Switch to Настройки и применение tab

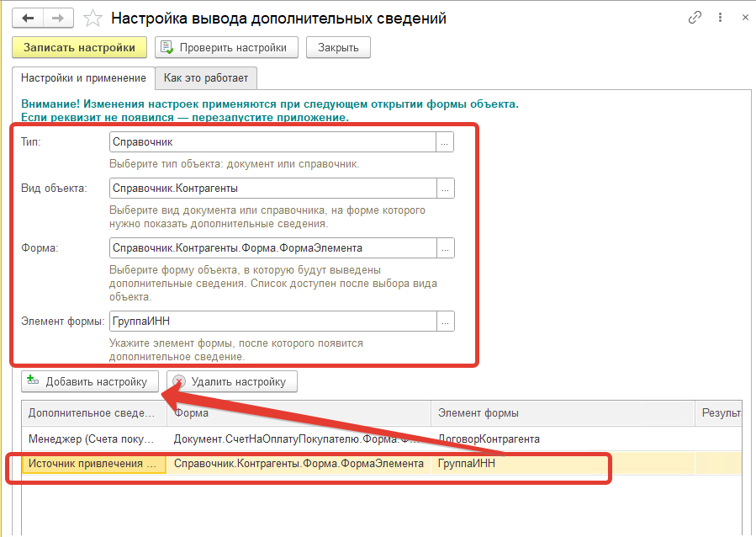(83, 78)
